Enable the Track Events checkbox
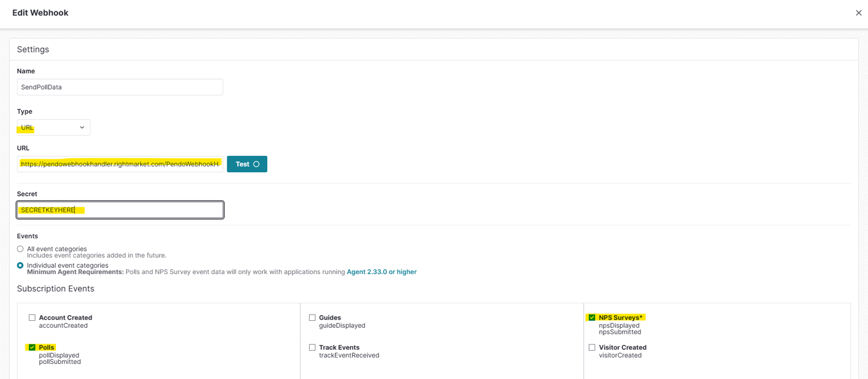The width and height of the screenshot is (868, 379). coord(312,347)
